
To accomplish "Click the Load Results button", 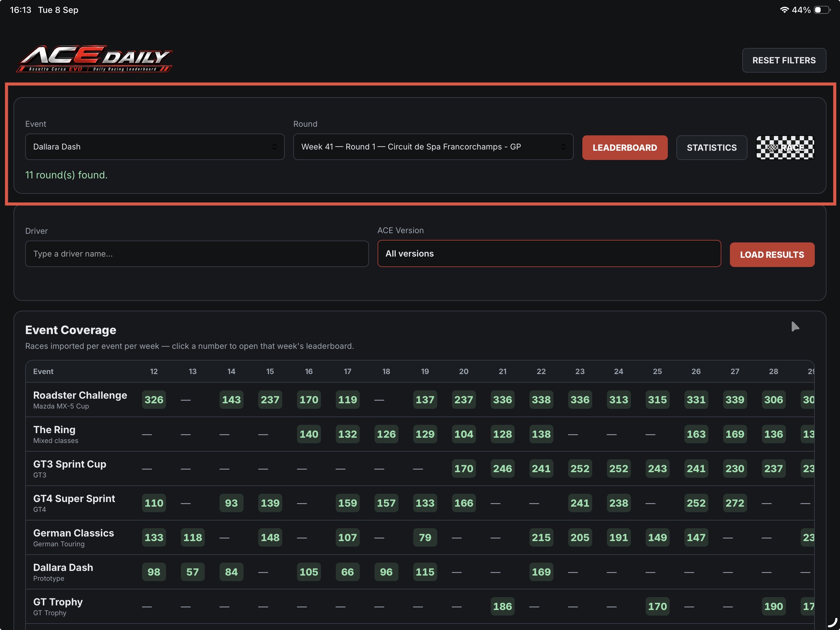I will (x=772, y=255).
